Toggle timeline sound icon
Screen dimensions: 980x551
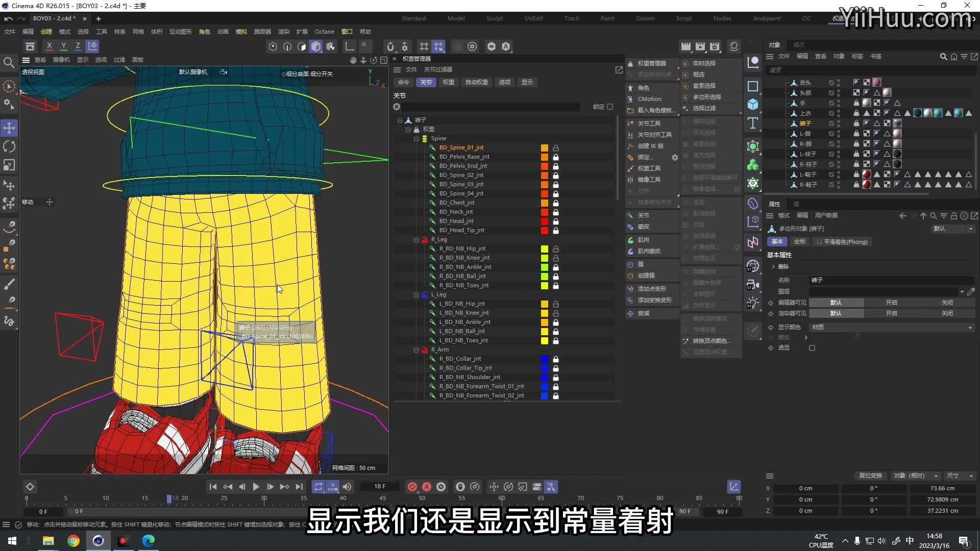tap(347, 487)
